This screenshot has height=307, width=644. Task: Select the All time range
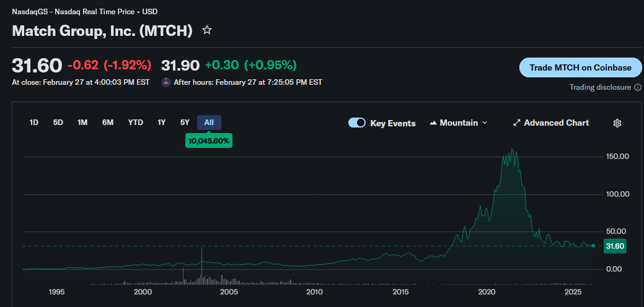(x=209, y=122)
